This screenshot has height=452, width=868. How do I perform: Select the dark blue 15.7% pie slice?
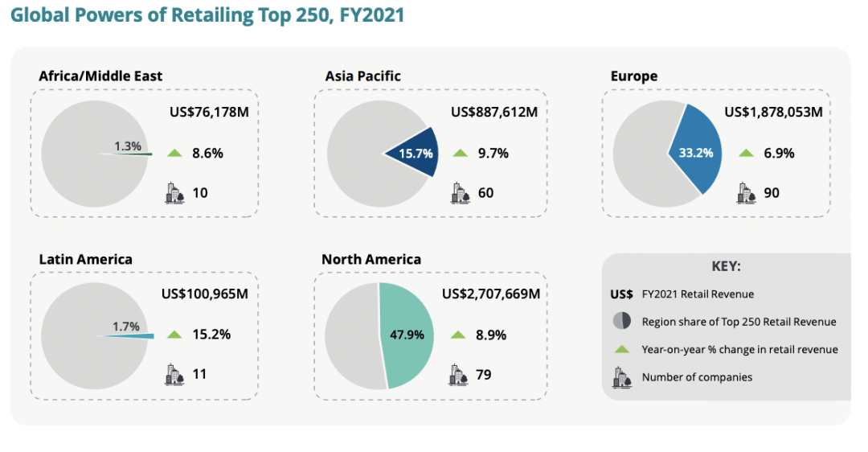[413, 152]
